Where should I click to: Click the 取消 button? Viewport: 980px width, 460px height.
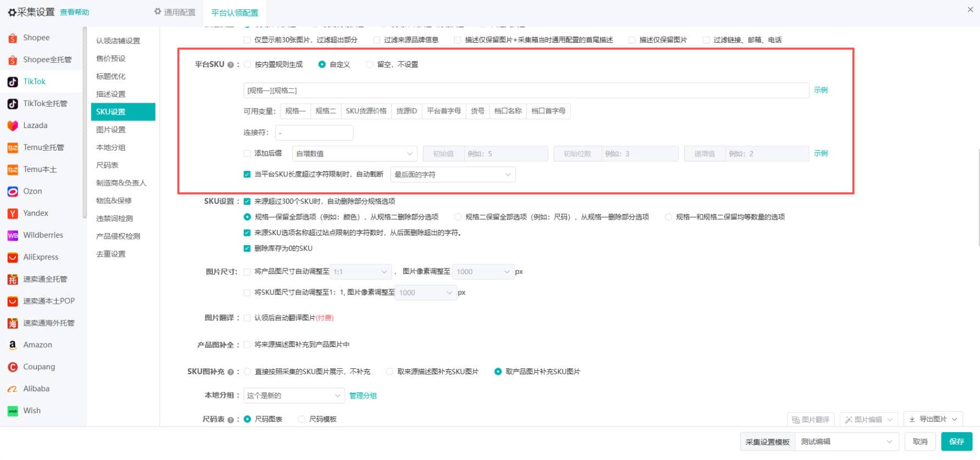(x=920, y=442)
